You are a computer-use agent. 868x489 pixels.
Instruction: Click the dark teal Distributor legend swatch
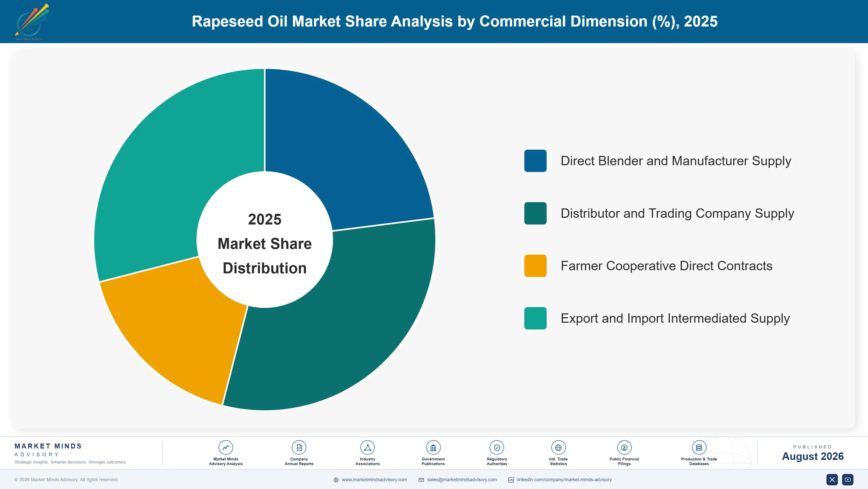coord(535,213)
